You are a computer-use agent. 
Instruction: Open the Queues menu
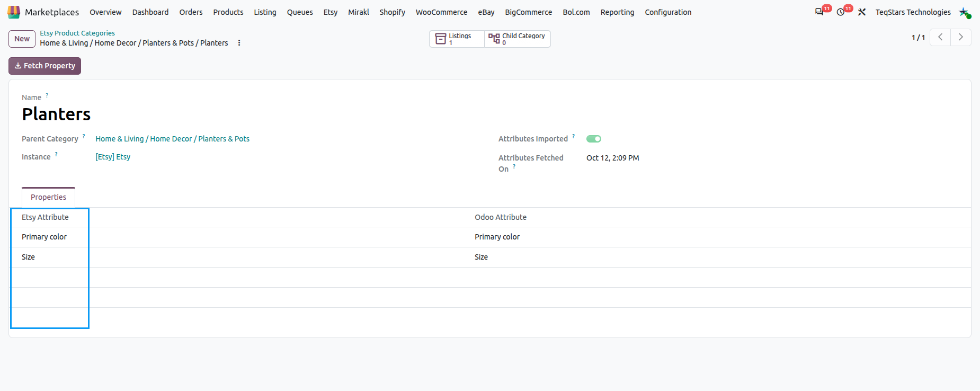[300, 12]
